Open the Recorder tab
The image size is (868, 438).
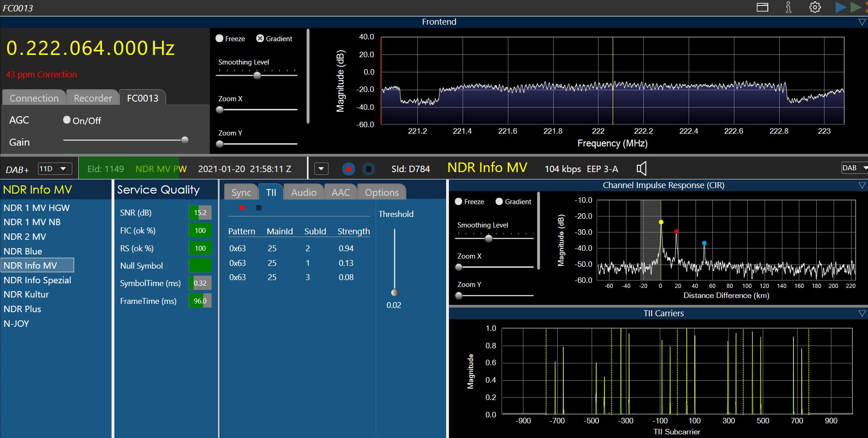point(92,98)
